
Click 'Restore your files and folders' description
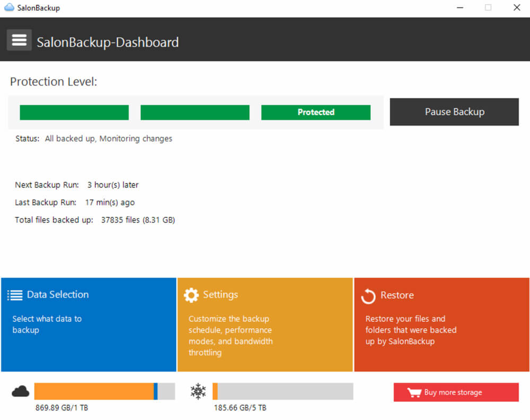[x=411, y=330]
